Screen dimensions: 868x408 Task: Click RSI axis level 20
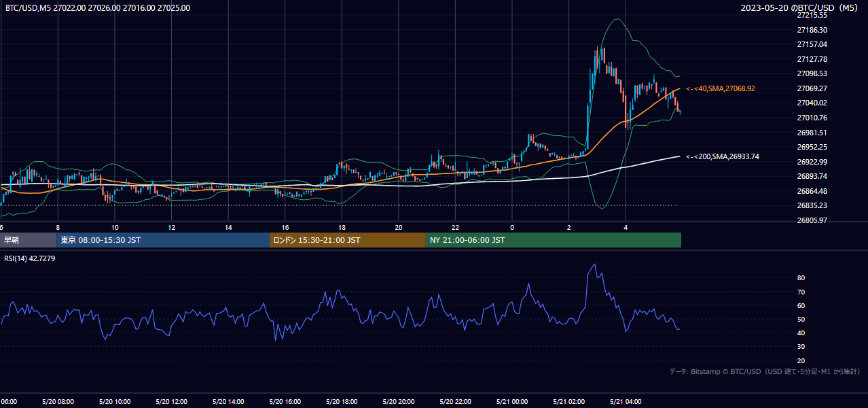click(801, 360)
